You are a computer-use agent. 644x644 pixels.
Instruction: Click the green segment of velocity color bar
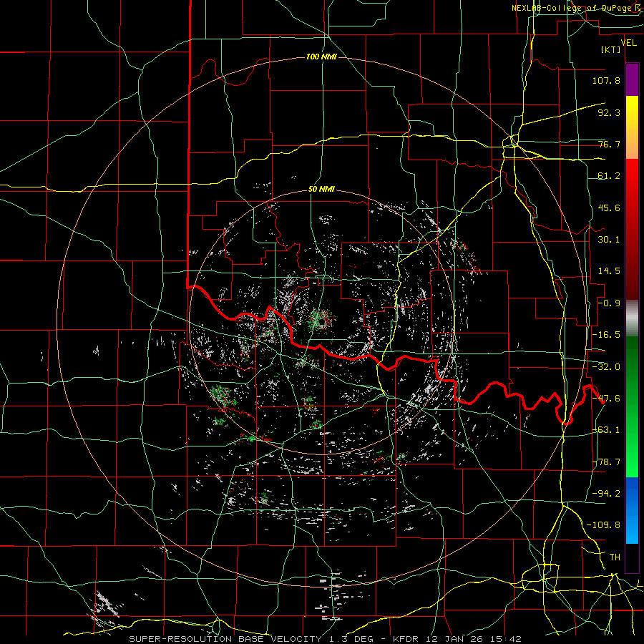[x=632, y=407]
